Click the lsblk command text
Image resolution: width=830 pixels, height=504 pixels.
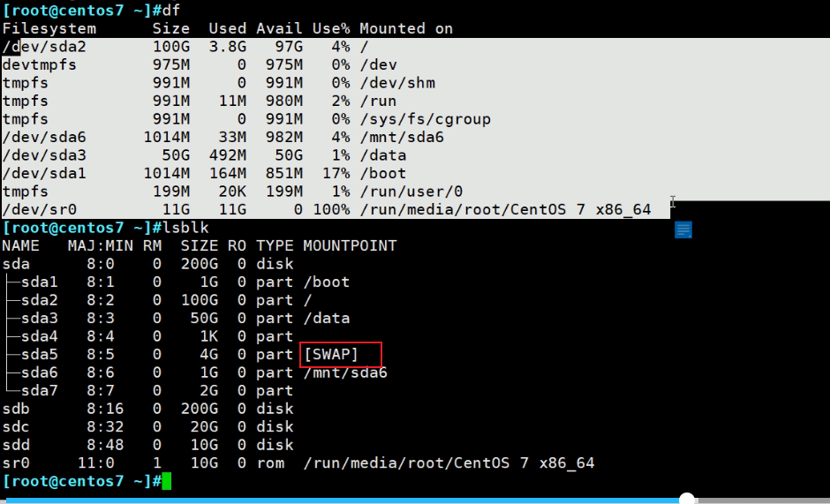186,228
